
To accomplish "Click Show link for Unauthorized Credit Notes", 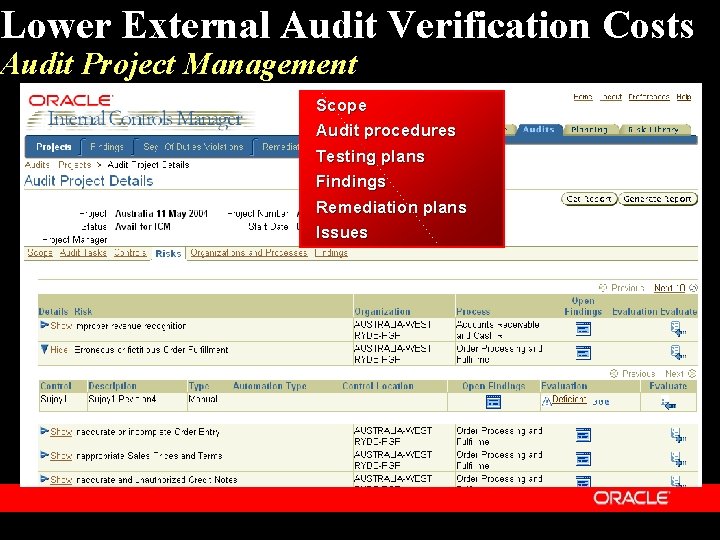I will pos(61,479).
